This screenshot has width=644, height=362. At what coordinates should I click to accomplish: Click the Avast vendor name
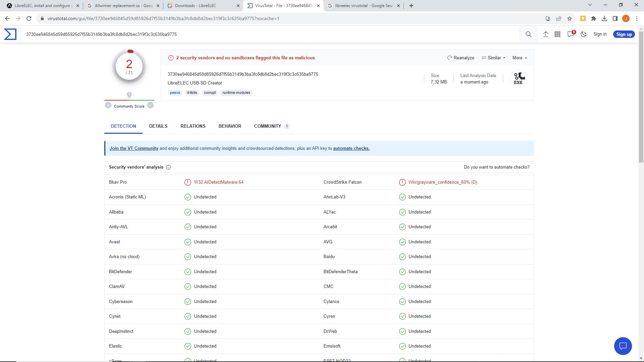[x=114, y=242]
